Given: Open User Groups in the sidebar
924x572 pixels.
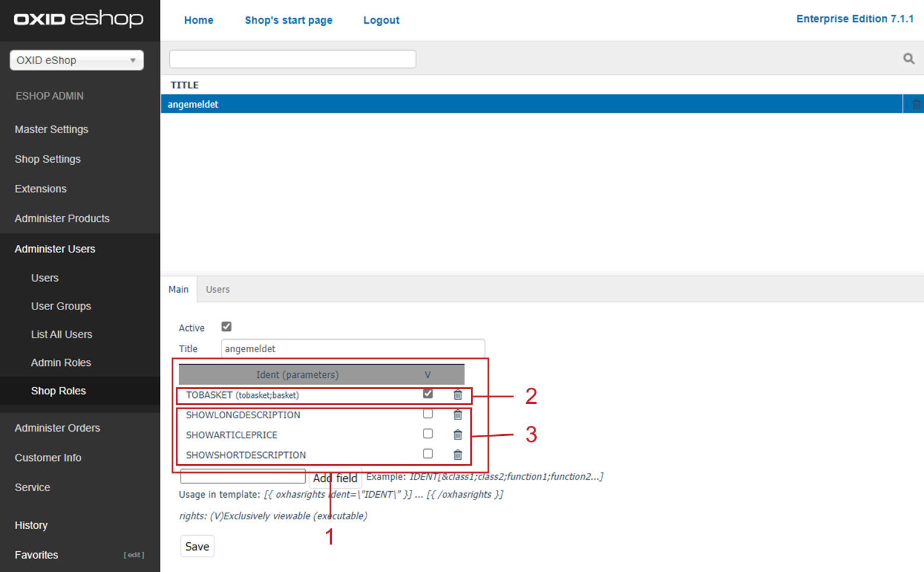Looking at the screenshot, I should tap(61, 306).
